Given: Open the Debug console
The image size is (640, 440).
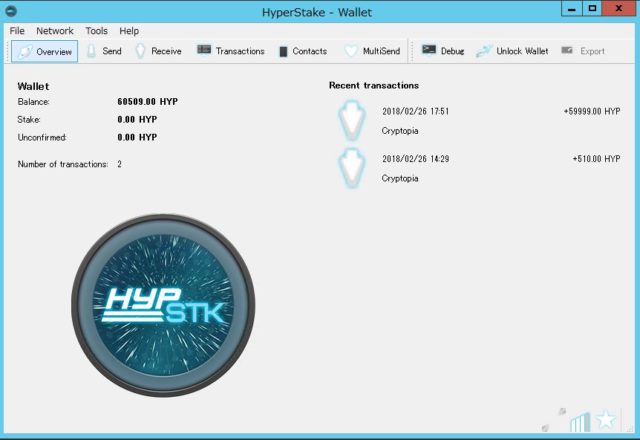Looking at the screenshot, I should (x=443, y=51).
